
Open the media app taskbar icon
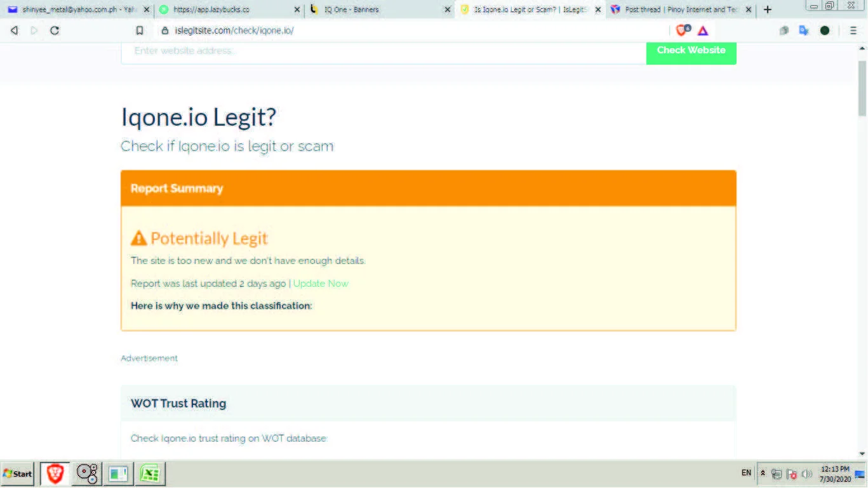[x=87, y=474]
